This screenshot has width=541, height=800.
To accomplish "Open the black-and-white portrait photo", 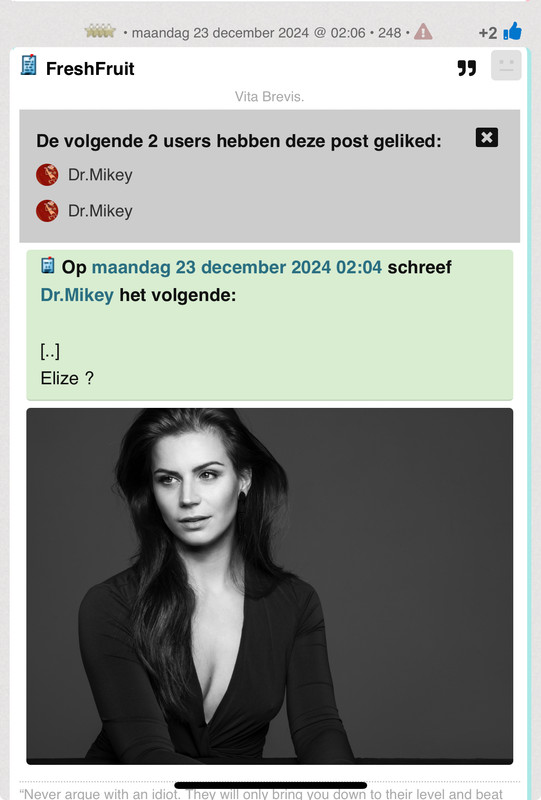I will (269, 586).
